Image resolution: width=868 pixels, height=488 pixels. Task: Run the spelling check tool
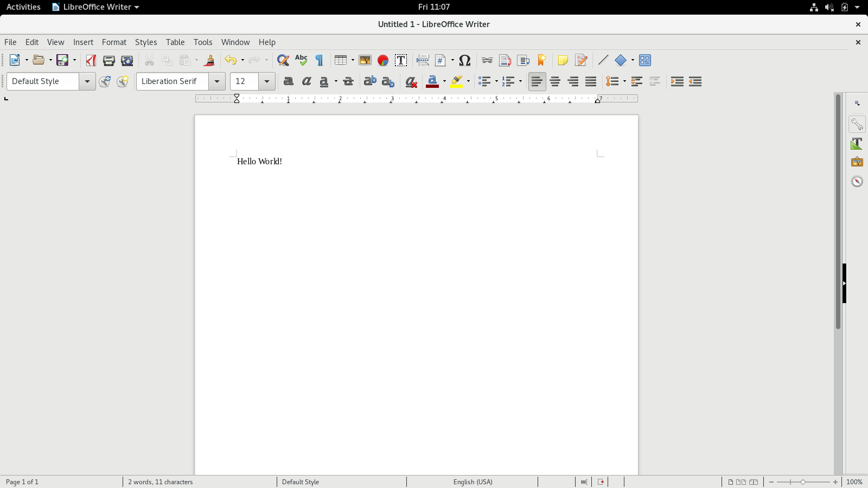coord(301,60)
